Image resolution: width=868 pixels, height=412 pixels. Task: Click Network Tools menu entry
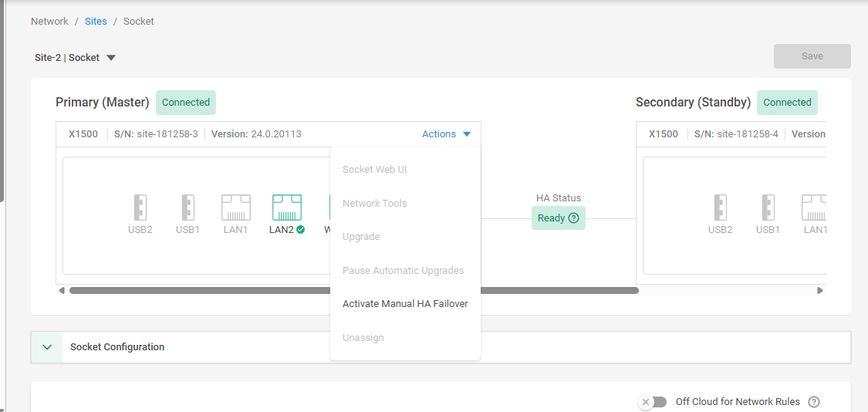pos(374,204)
